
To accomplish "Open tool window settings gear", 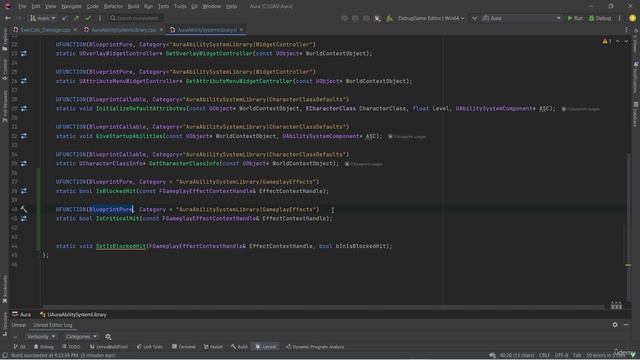I will (615, 325).
